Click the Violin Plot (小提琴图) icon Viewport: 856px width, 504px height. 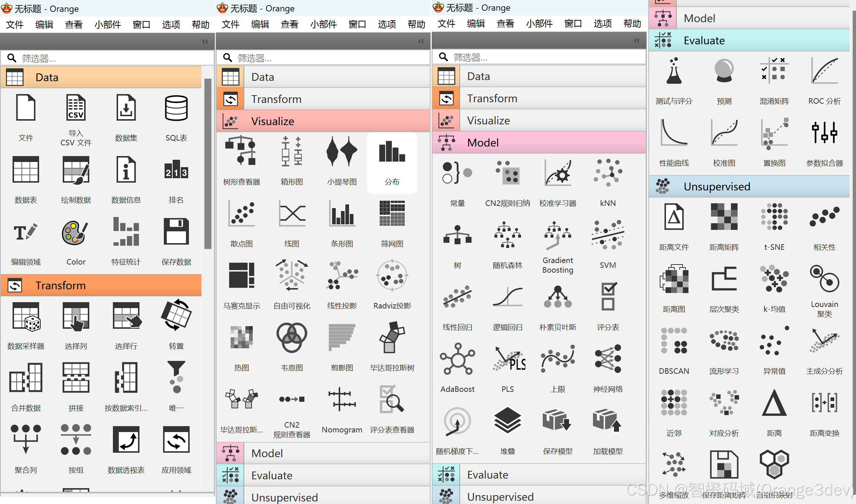pyautogui.click(x=342, y=152)
